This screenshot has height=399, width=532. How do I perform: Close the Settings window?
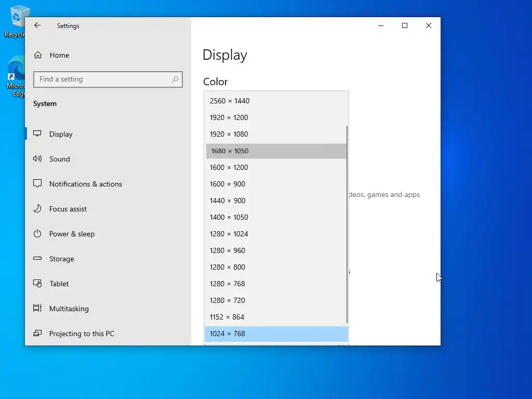pyautogui.click(x=429, y=25)
